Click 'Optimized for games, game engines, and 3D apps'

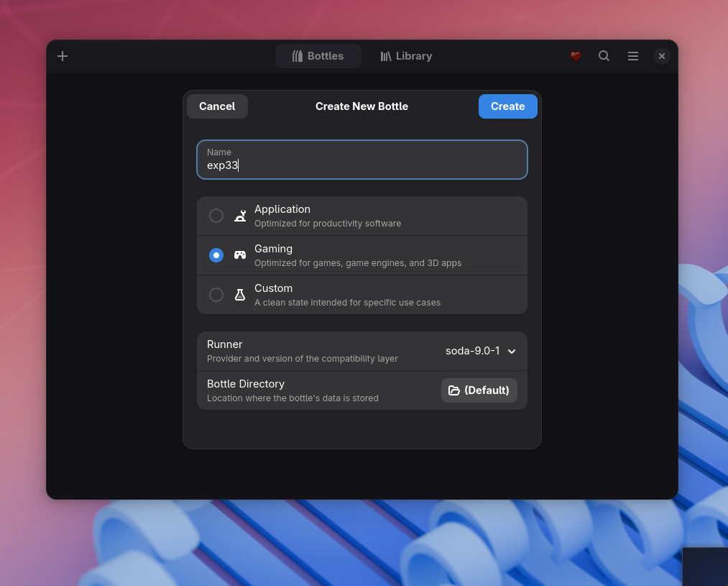pos(358,263)
